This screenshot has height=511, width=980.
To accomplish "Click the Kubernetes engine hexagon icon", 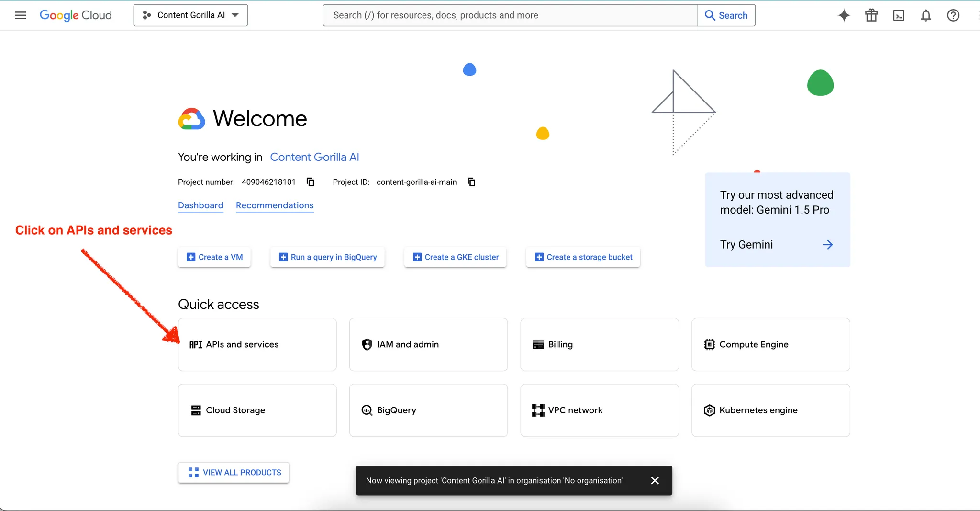I will click(709, 410).
